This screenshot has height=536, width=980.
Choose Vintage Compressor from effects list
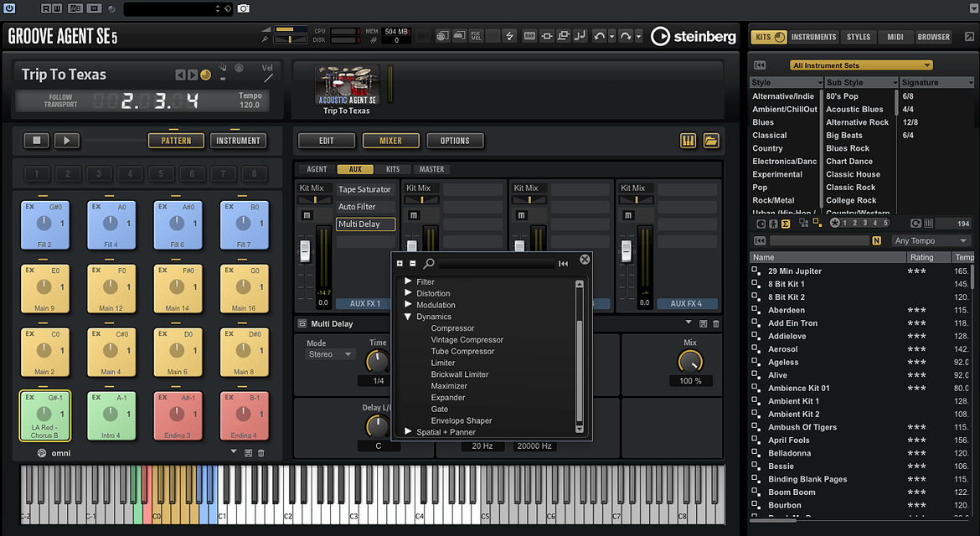[x=467, y=340]
